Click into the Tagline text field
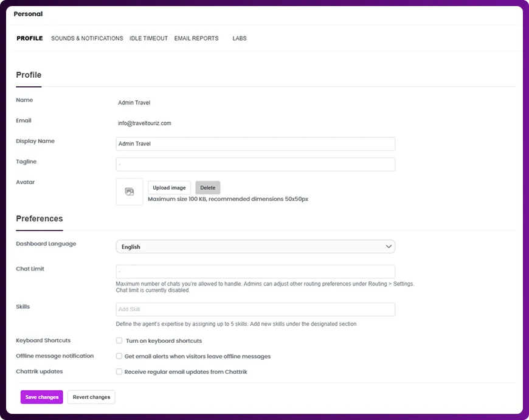The height and width of the screenshot is (420, 529). pyautogui.click(x=255, y=165)
